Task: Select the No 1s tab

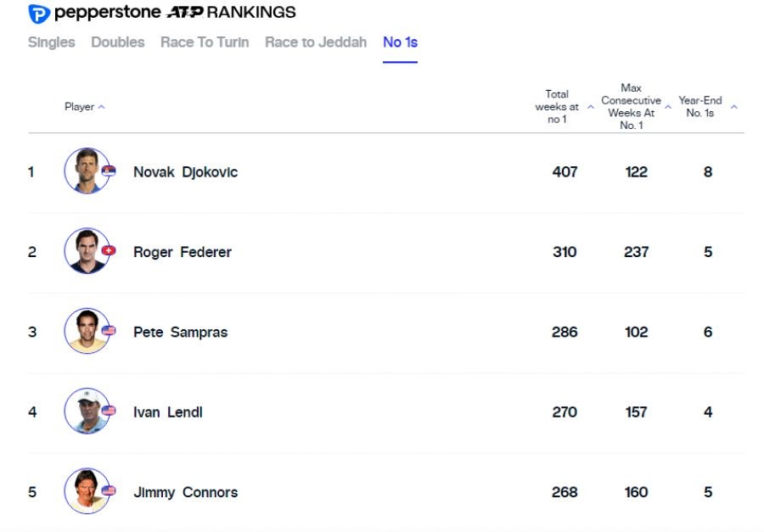Action: tap(400, 42)
